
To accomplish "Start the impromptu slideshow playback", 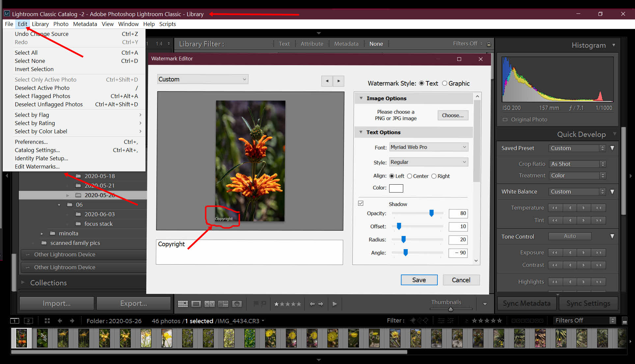I will [335, 303].
